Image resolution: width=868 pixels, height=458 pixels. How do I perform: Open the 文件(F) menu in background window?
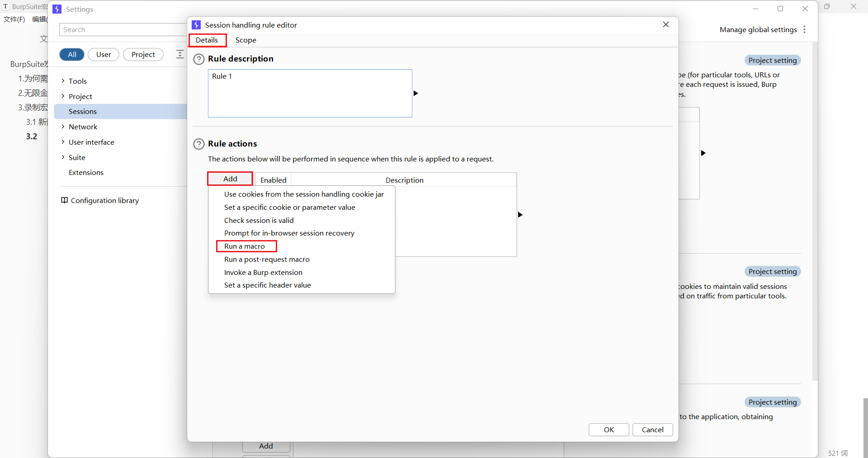tap(14, 19)
